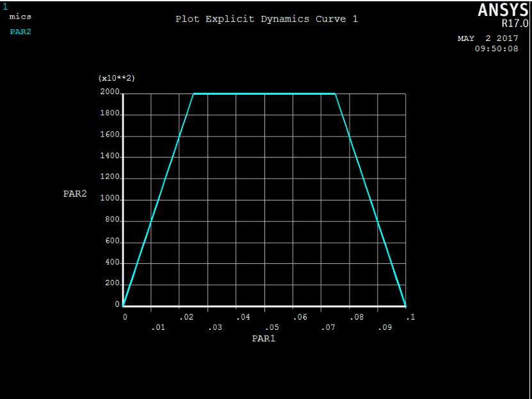Click the x-axis tick label .04
This screenshot has height=399, width=532.
tap(243, 317)
